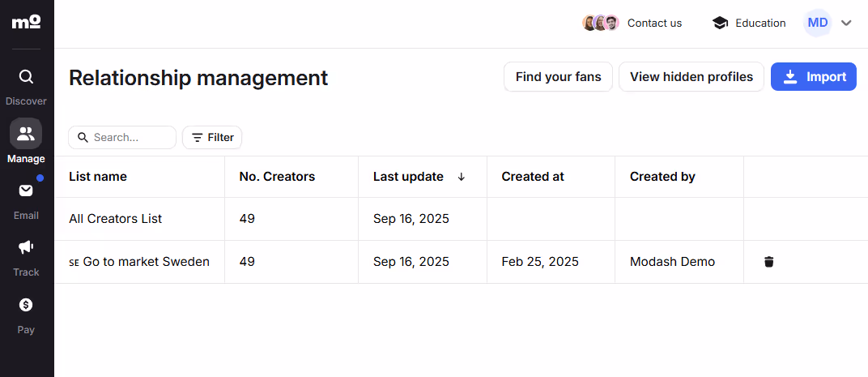Click the Contact us avatars
This screenshot has width=868, height=377.
click(x=601, y=23)
